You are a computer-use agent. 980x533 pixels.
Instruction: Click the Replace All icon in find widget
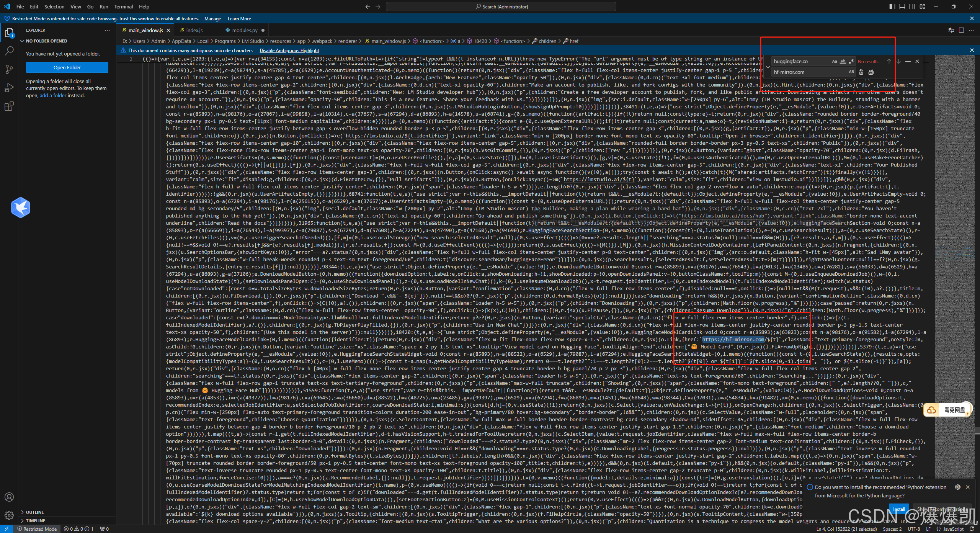pyautogui.click(x=871, y=72)
